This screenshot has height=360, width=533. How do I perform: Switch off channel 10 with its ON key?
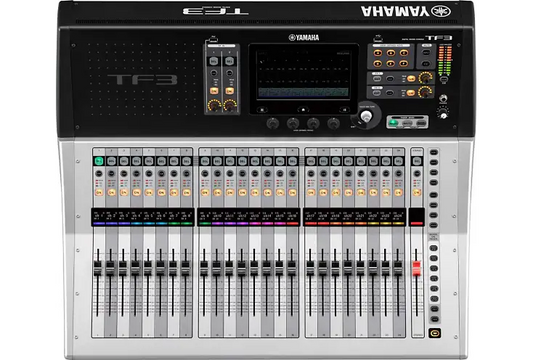click(x=217, y=192)
